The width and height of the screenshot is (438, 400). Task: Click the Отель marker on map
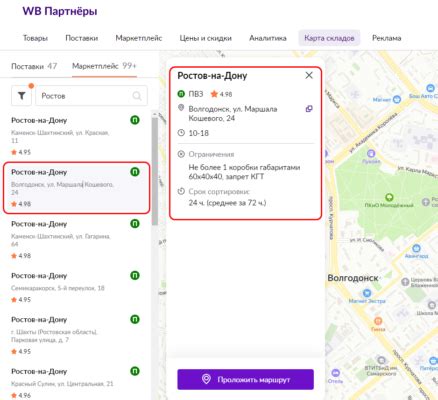point(336,373)
